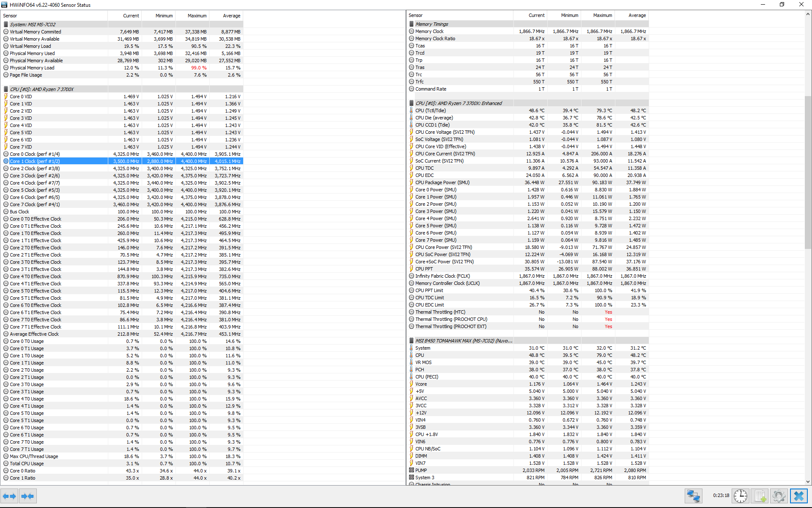Click the expand panels arrows button

click(x=9, y=496)
